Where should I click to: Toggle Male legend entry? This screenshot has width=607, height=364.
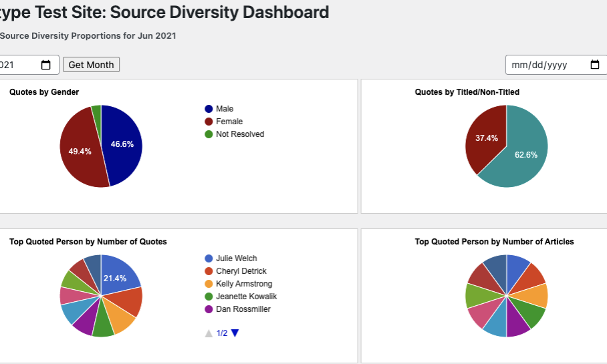224,109
